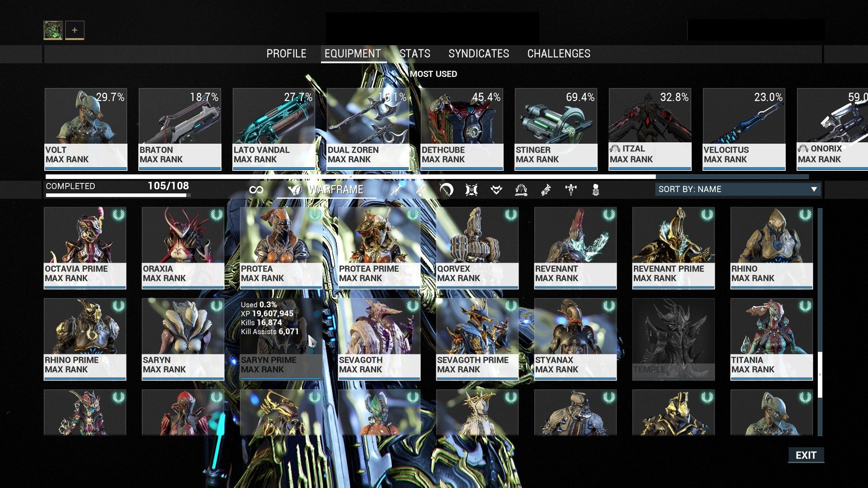Open the Sort By Name dropdown

732,189
